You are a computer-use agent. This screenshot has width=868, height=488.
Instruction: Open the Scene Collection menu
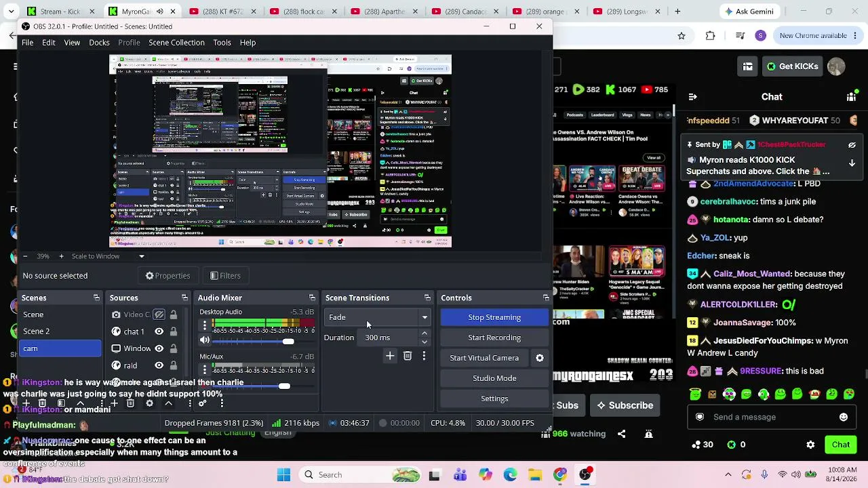(x=176, y=43)
